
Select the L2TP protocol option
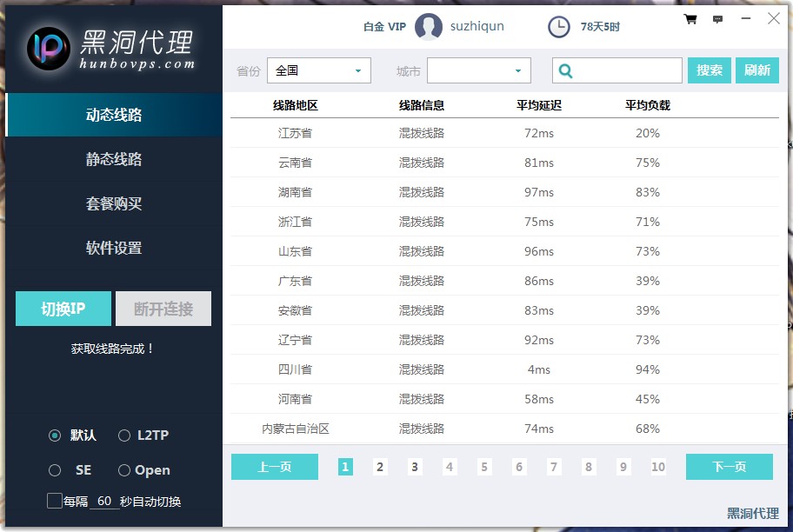[x=124, y=436]
